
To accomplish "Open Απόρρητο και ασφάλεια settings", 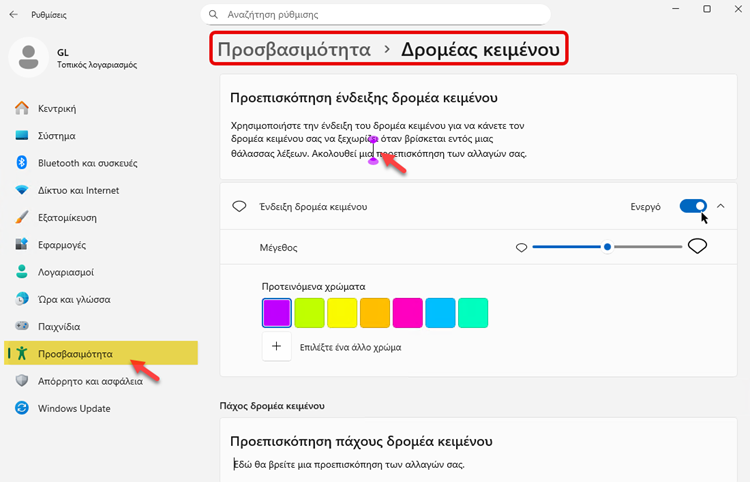I will click(x=101, y=381).
